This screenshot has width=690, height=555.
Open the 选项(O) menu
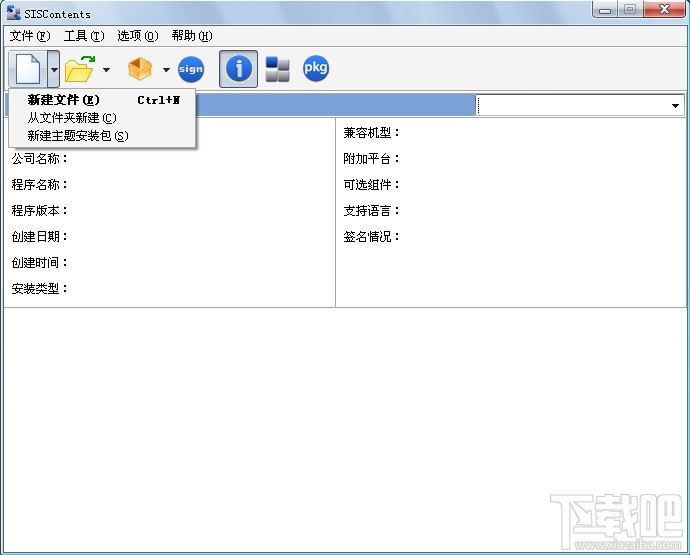point(138,36)
